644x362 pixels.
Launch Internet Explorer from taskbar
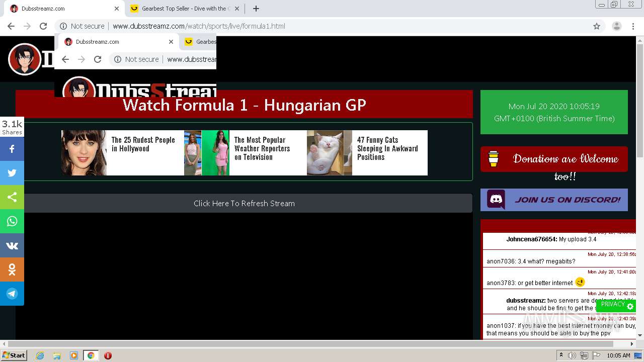(40, 355)
